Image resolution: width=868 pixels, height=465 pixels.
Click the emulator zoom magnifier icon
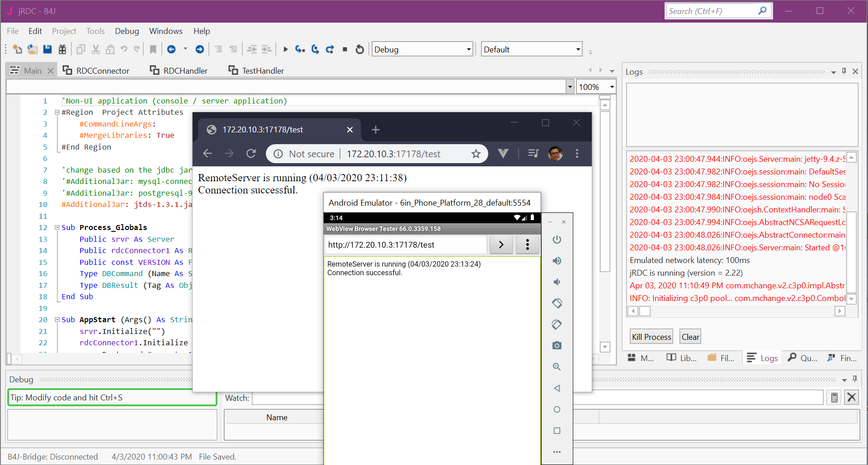coord(557,367)
